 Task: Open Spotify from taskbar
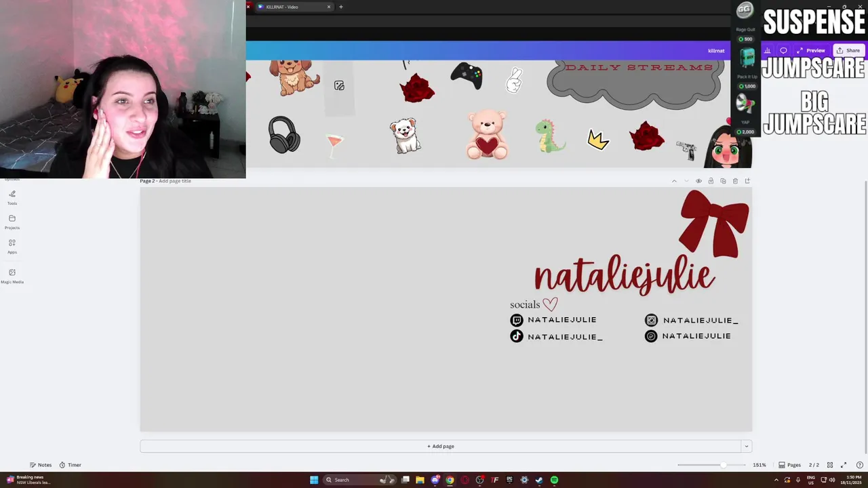(x=554, y=480)
